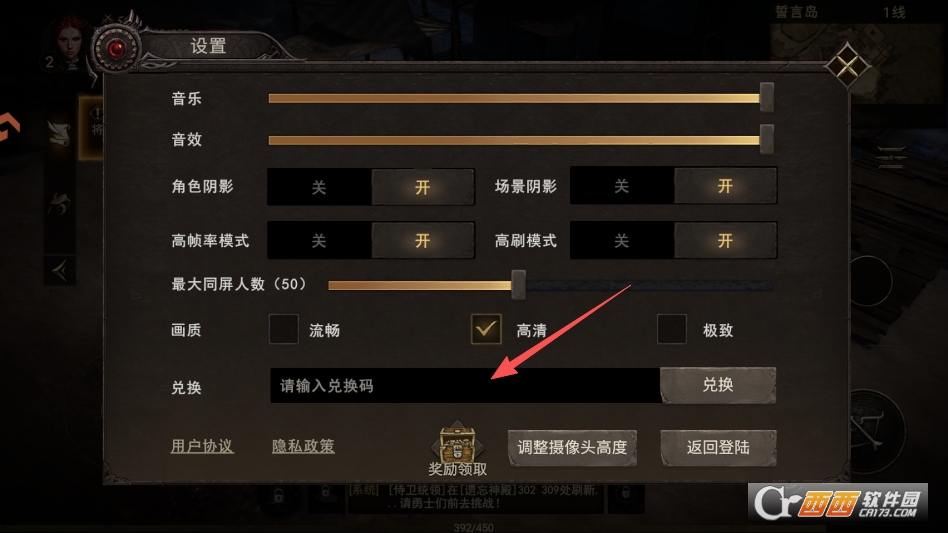
Task: Open the 奖励领取 treasure chest icon
Action: (458, 442)
